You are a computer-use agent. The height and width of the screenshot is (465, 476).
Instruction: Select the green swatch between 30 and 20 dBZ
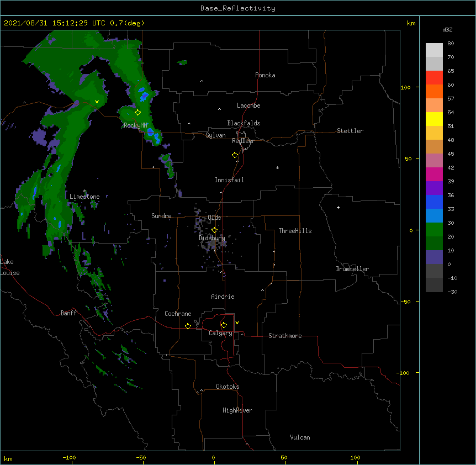click(434, 230)
